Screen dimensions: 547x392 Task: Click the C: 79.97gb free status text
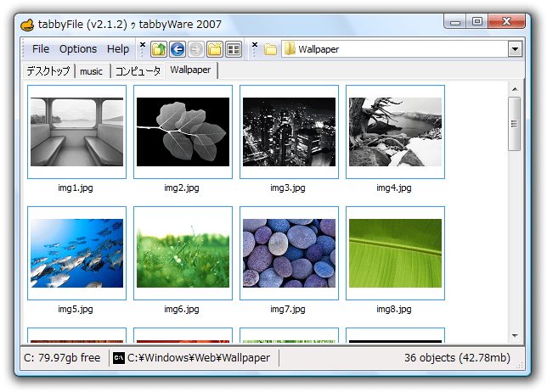[x=62, y=358]
